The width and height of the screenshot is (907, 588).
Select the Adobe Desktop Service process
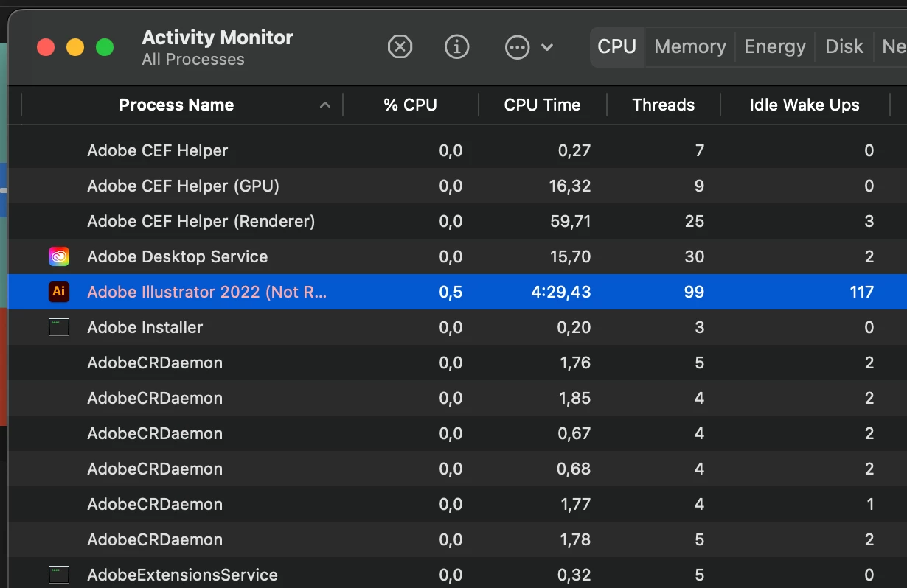pyautogui.click(x=457, y=256)
